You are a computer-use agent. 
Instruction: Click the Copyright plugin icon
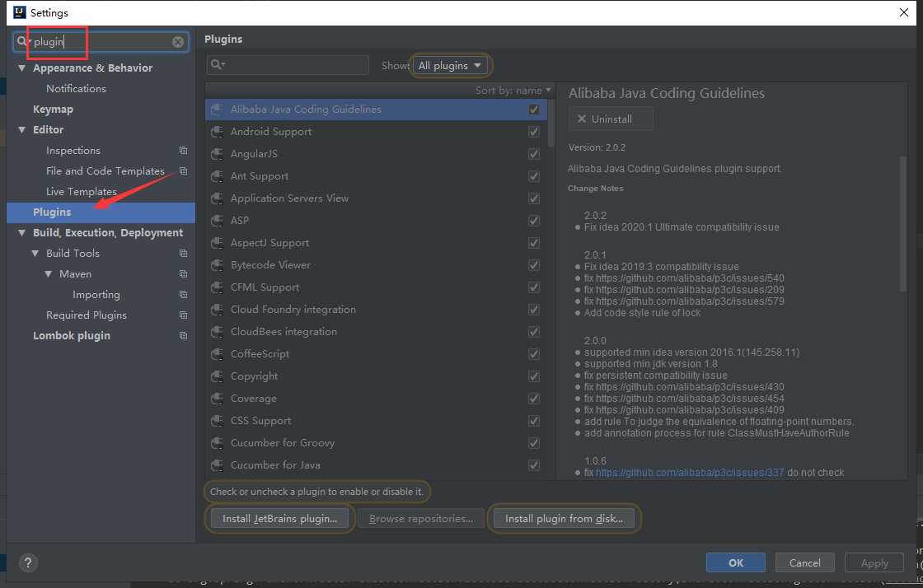click(x=218, y=376)
